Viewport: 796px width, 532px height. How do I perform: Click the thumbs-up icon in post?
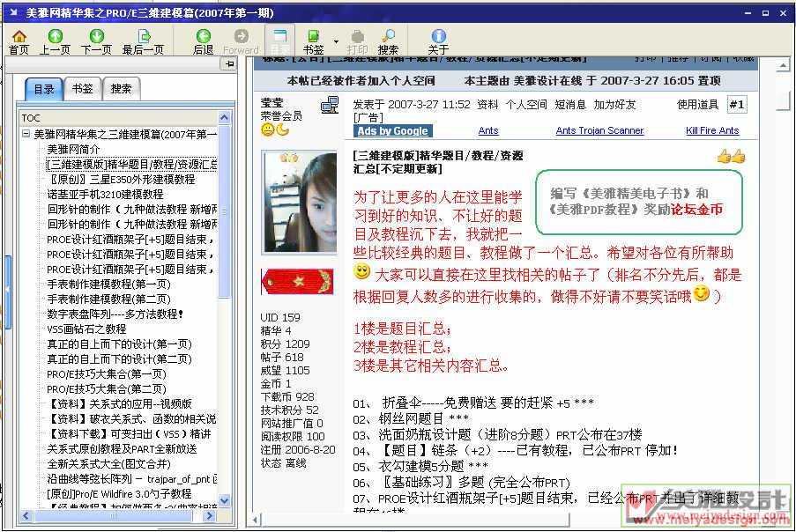point(731,156)
